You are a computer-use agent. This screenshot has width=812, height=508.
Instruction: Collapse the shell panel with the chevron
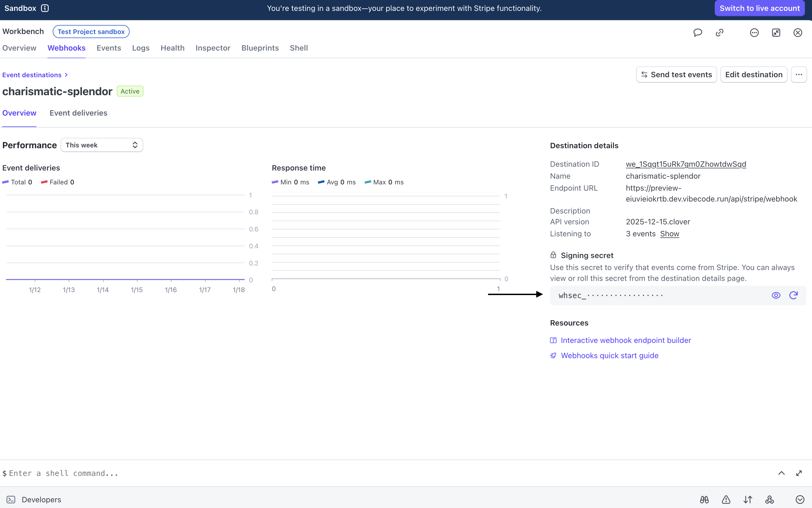coord(782,473)
